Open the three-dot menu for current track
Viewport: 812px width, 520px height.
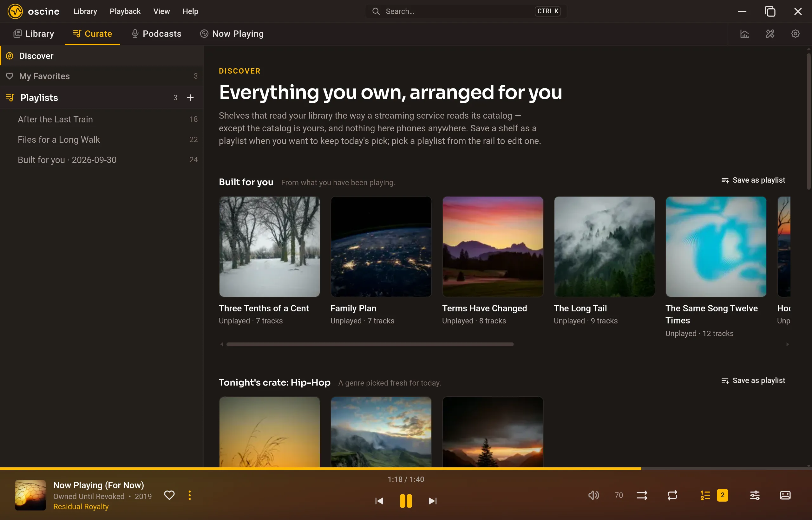pos(189,495)
